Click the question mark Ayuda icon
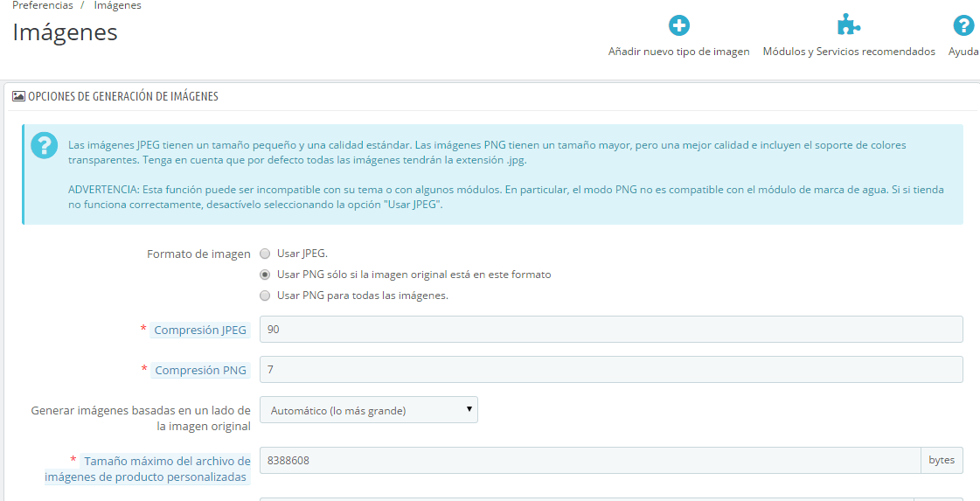 963,25
